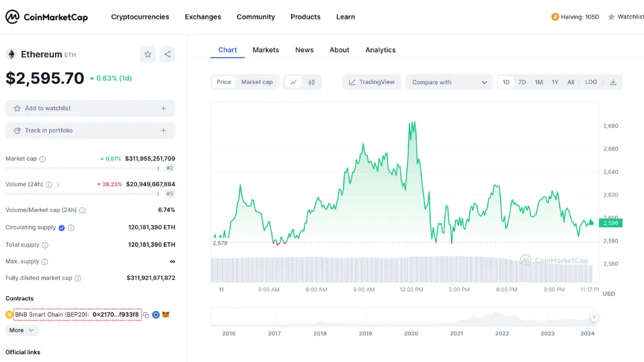Open the Compare with dropdown

pyautogui.click(x=449, y=82)
